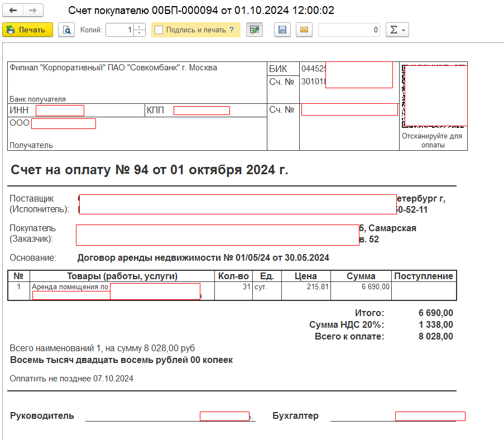Select the invoice heading Счет на оплату № 94
This screenshot has width=504, height=440.
tap(150, 170)
